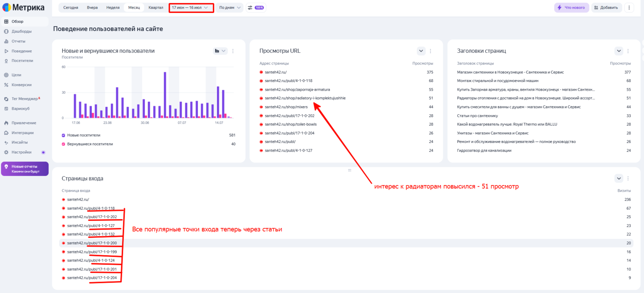Toggle the purple indicator next to Настройки

(43, 152)
